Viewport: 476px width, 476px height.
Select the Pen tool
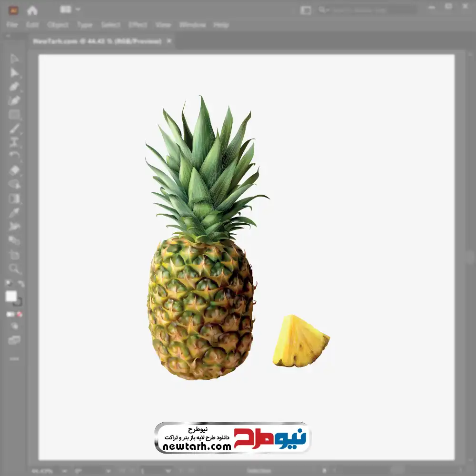pos(14,87)
